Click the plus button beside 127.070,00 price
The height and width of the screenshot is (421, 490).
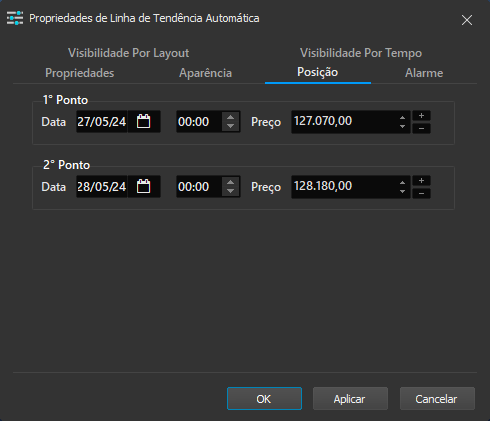[421, 116]
